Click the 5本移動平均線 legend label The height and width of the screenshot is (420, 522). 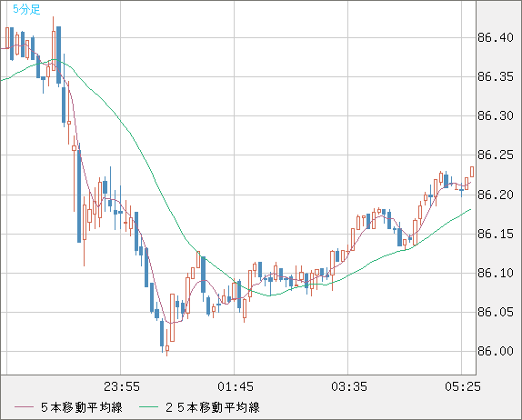[x=82, y=407]
